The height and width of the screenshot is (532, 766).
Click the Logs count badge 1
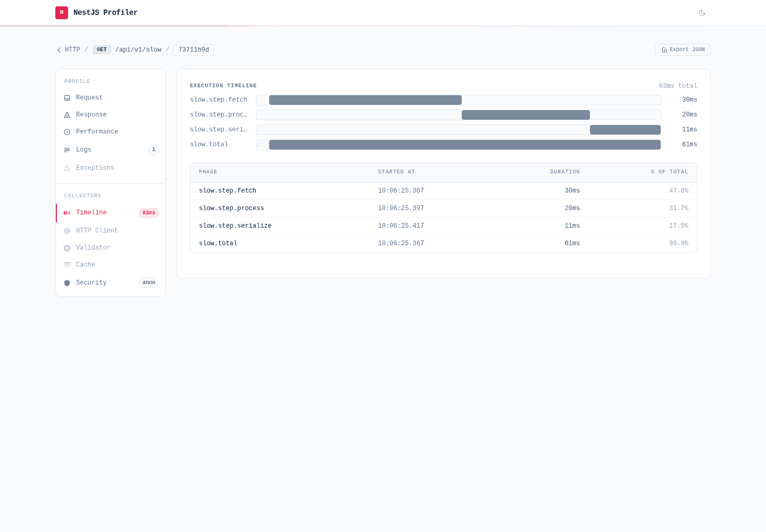[154, 150]
